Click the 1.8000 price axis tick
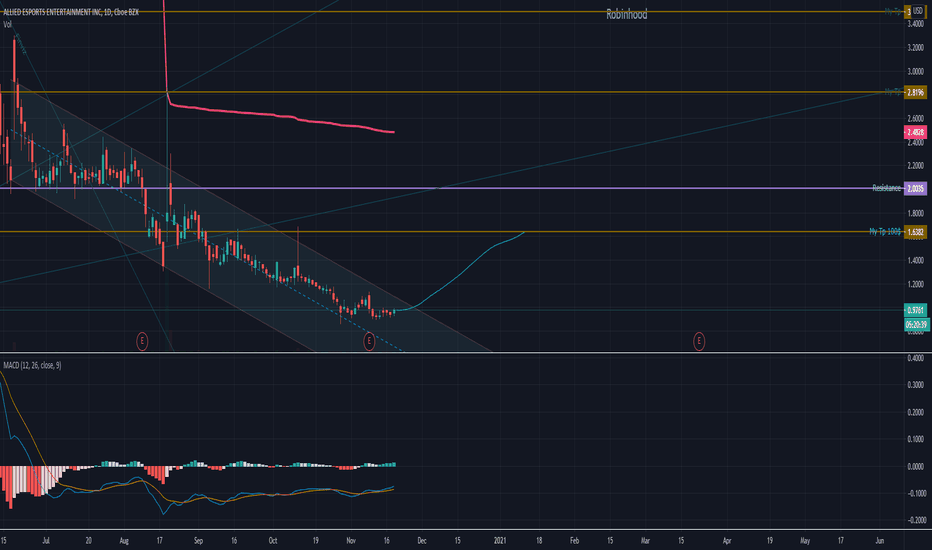Viewport: 932px width, 550px height. [x=916, y=213]
